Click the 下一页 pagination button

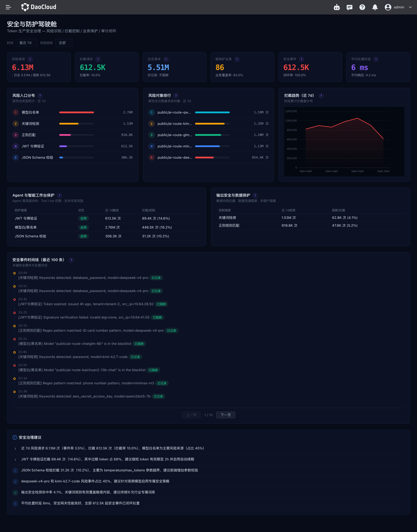coord(226,415)
